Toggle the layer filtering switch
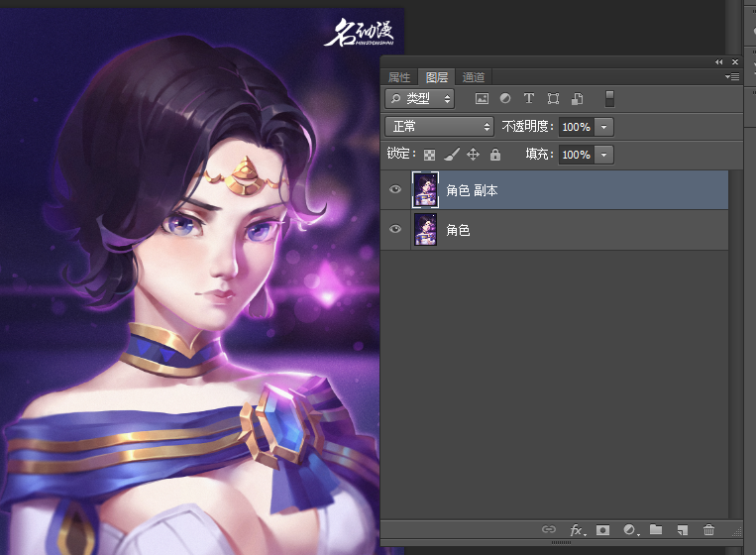The height and width of the screenshot is (555, 756). tap(609, 99)
